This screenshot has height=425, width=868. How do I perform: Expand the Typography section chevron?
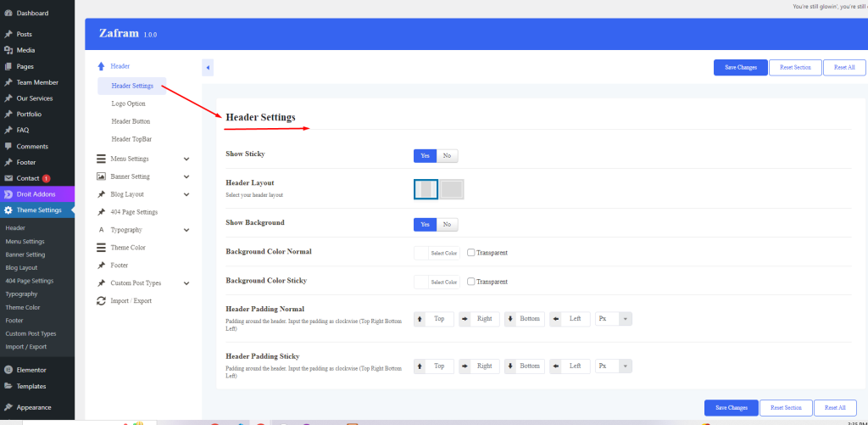pos(186,230)
